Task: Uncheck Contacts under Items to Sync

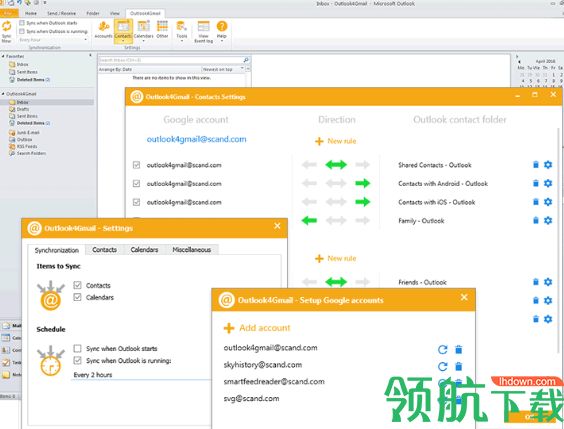Action: (x=77, y=285)
